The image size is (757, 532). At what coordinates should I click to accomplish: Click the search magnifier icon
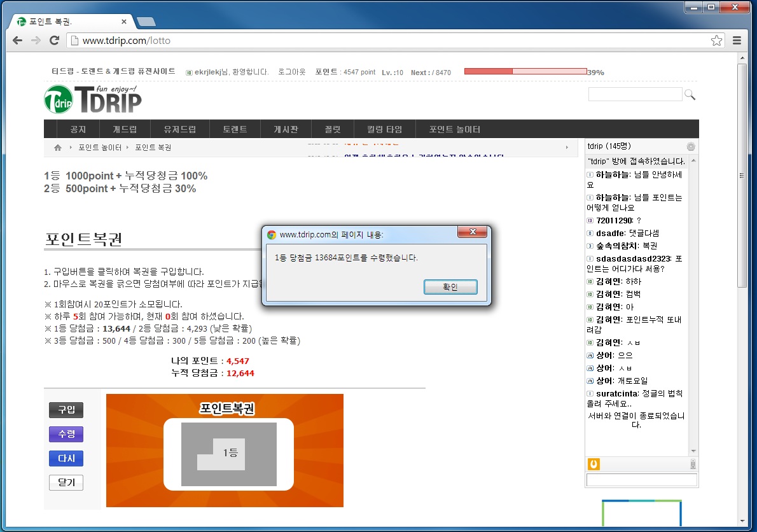click(691, 94)
